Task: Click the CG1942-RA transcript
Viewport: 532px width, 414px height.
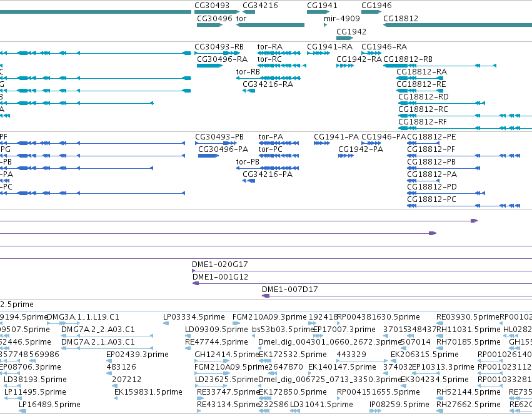Action: click(345, 66)
